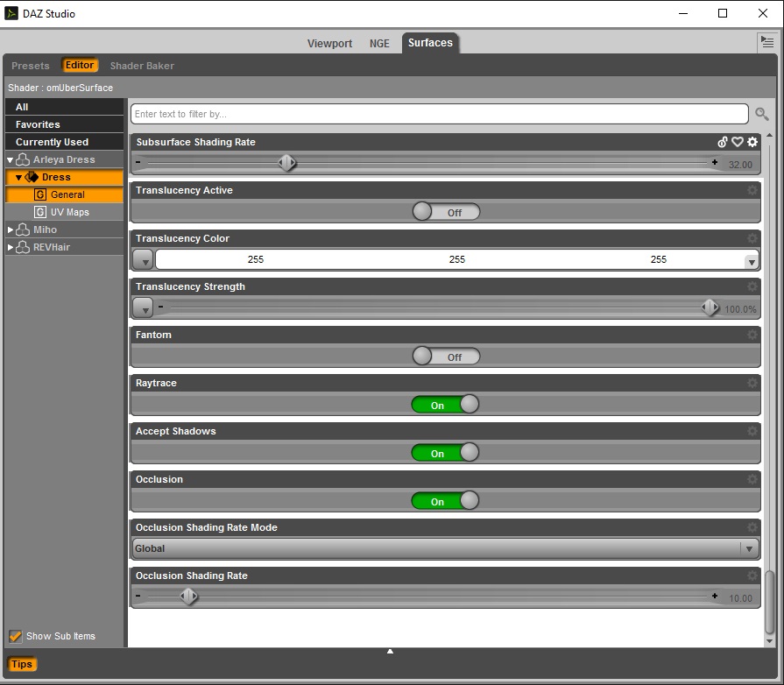This screenshot has width=784, height=685.
Task: Click the Tips button
Action: [22, 664]
